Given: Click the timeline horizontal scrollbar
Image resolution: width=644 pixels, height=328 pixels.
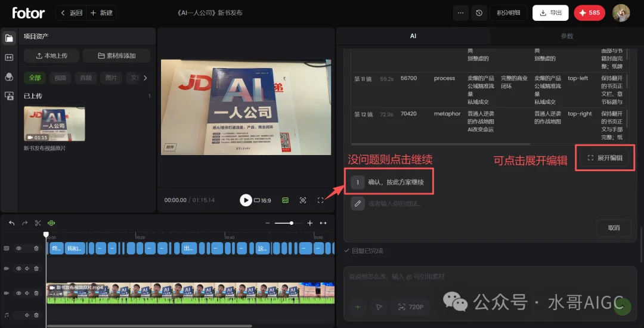Looking at the screenshot, I should pyautogui.click(x=150, y=326).
